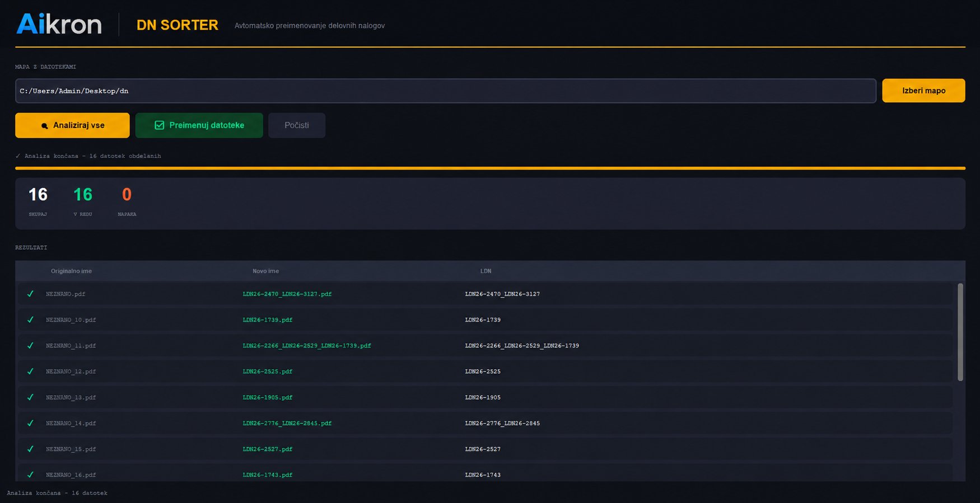Click the green 16 V REDU counter
This screenshot has height=503, width=980.
(83, 201)
